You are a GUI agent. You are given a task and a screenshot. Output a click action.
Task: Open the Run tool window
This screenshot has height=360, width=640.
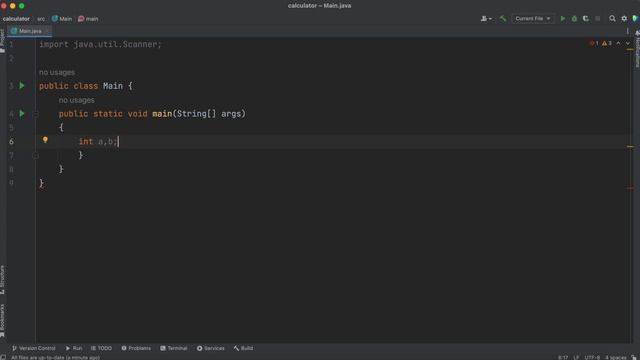coord(74,348)
